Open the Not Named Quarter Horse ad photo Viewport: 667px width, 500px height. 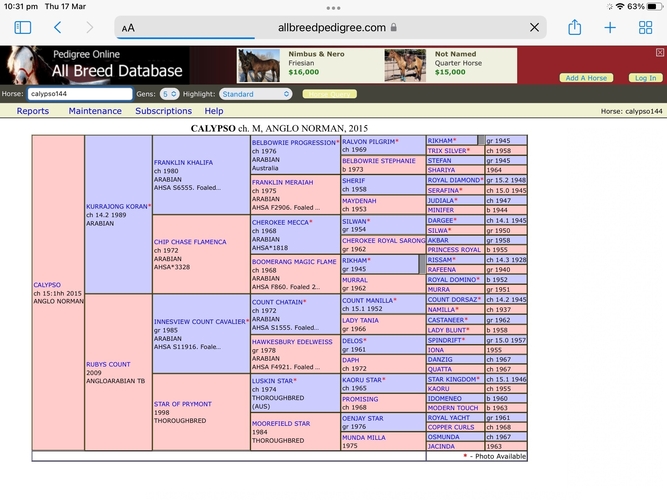click(x=405, y=65)
